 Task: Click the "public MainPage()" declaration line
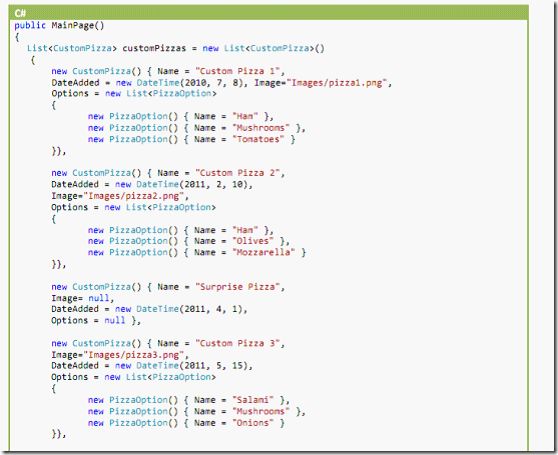click(59, 26)
